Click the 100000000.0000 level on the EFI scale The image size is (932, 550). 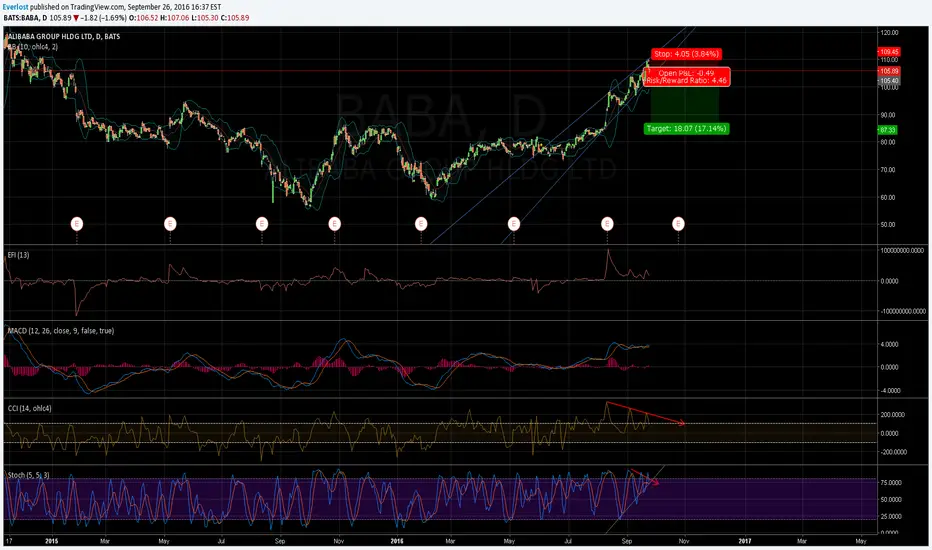click(x=903, y=251)
